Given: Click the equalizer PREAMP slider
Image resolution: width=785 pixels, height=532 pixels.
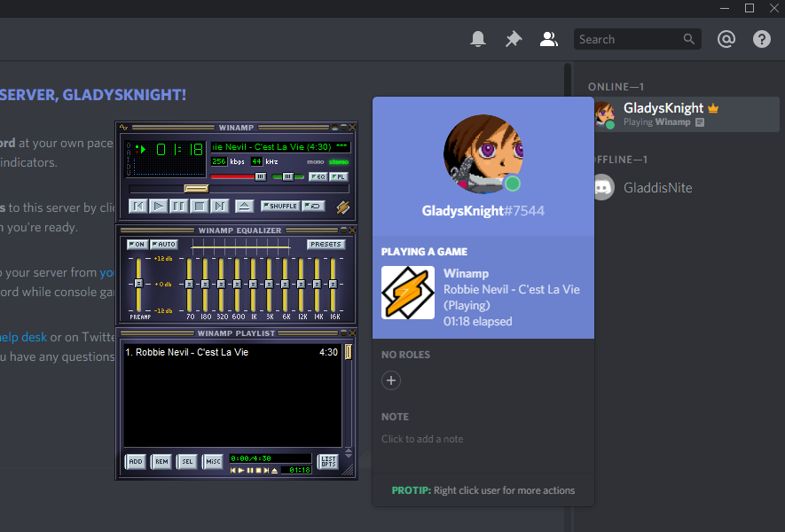Looking at the screenshot, I should coord(138,284).
